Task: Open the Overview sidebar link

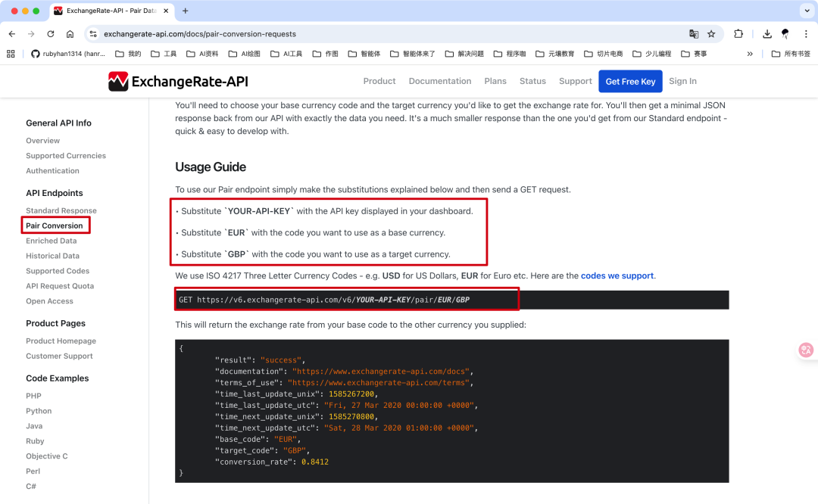Action: [x=42, y=141]
